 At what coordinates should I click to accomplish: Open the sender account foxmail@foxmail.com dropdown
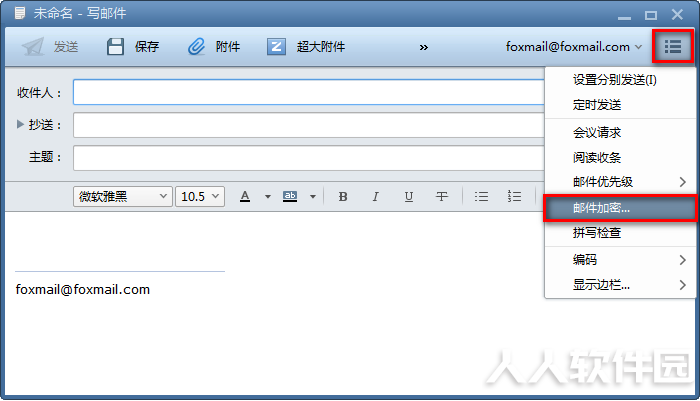[574, 46]
